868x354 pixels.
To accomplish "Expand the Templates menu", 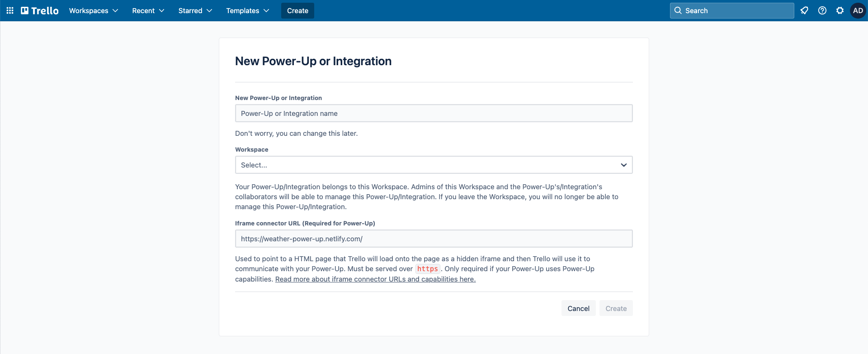I will coord(248,10).
